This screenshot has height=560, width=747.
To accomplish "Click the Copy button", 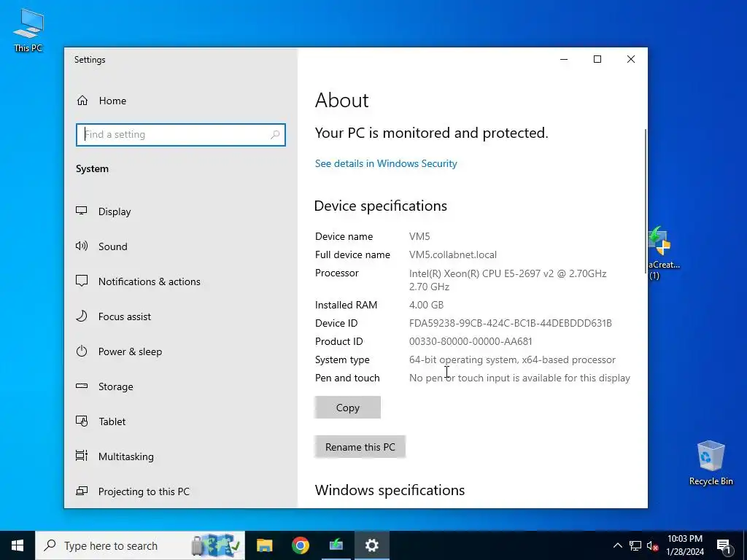I will (x=347, y=408).
